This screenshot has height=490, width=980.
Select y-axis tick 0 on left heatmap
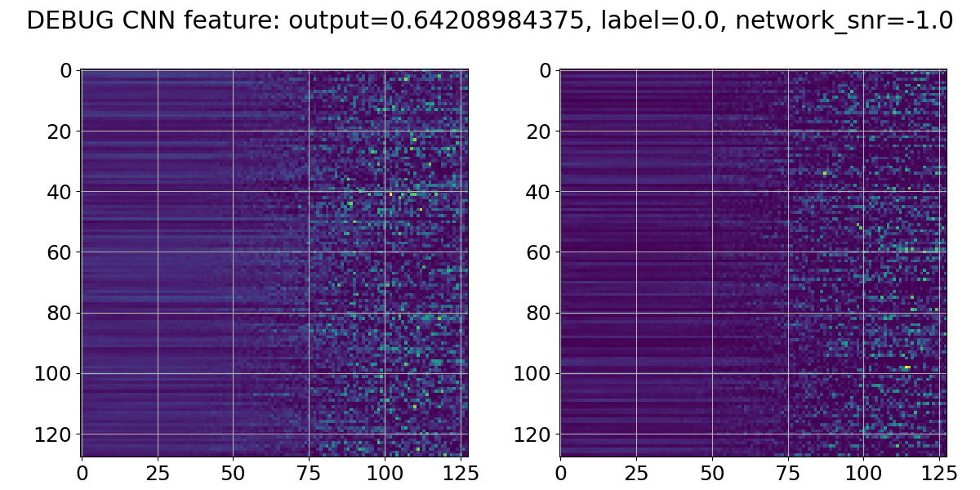[x=65, y=71]
